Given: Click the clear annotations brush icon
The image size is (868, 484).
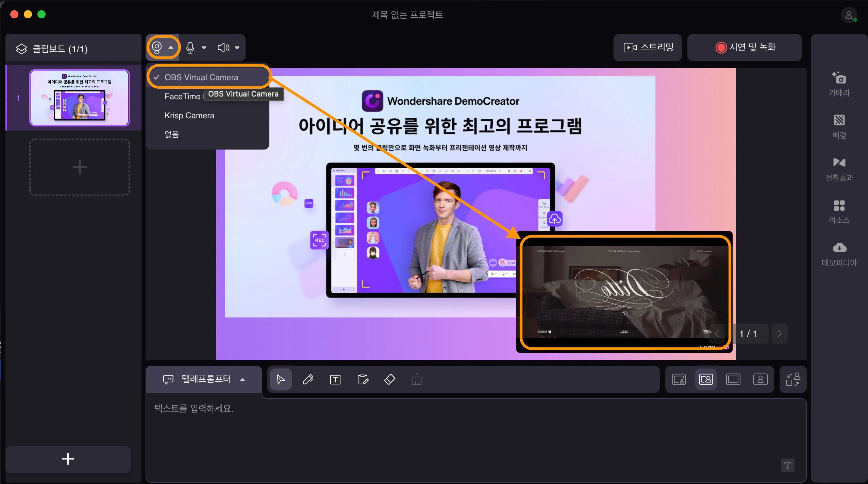Looking at the screenshot, I should point(417,379).
